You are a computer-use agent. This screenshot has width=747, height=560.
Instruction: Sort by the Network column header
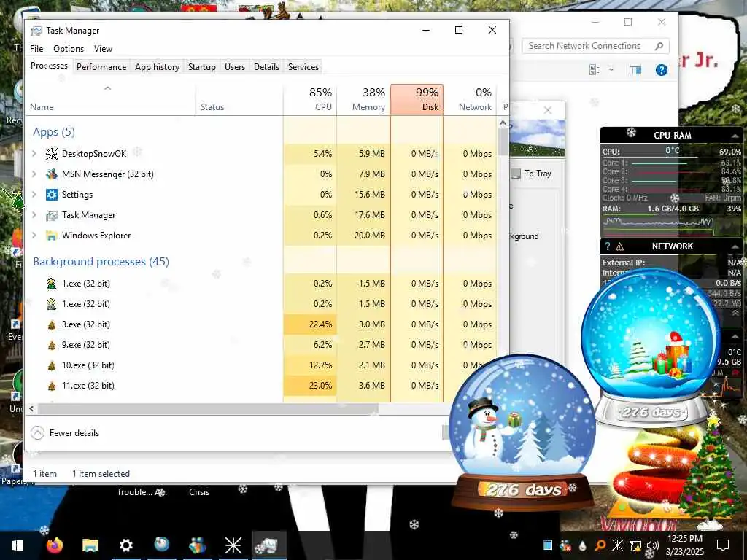(471, 99)
